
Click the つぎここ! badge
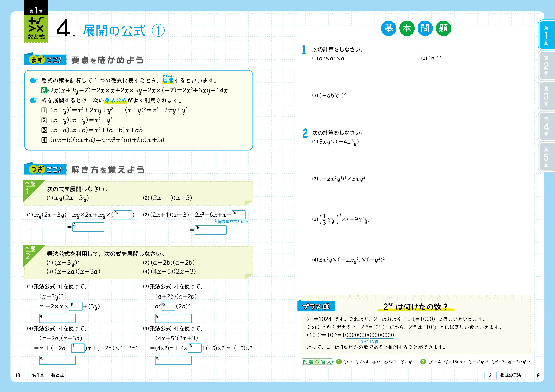(x=45, y=169)
